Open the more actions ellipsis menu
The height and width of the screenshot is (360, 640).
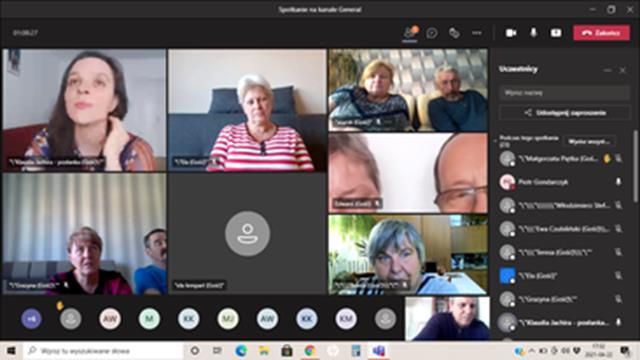pyautogui.click(x=477, y=33)
